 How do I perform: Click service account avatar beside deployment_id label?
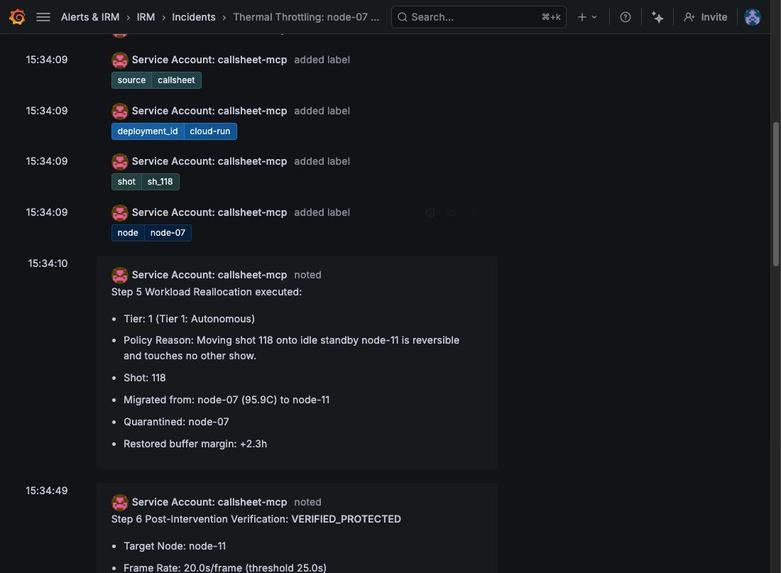pos(120,111)
